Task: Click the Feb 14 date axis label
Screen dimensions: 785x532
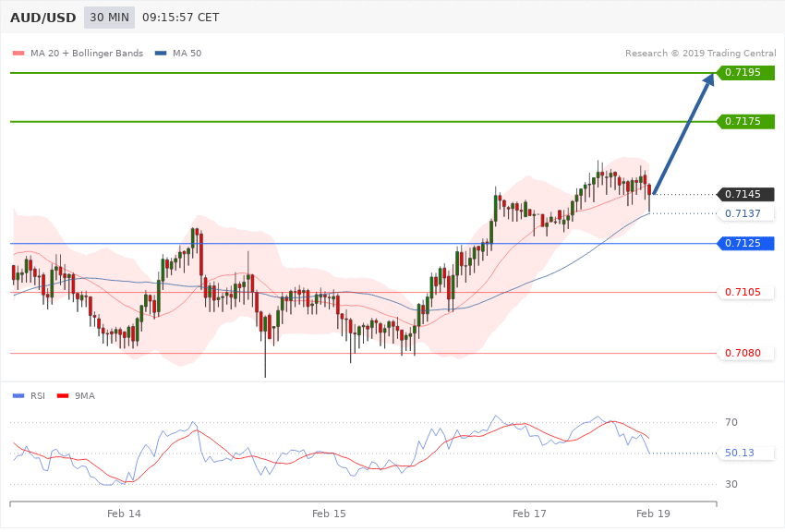Action: 124,514
